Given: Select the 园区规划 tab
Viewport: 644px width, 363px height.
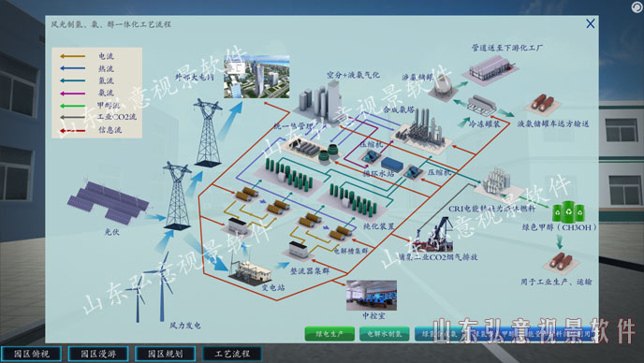Looking at the screenshot, I should (165, 354).
